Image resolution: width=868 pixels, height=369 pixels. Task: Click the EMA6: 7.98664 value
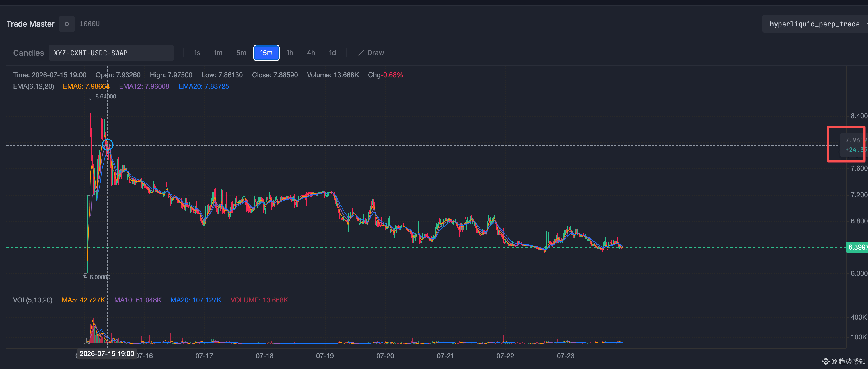tap(86, 86)
